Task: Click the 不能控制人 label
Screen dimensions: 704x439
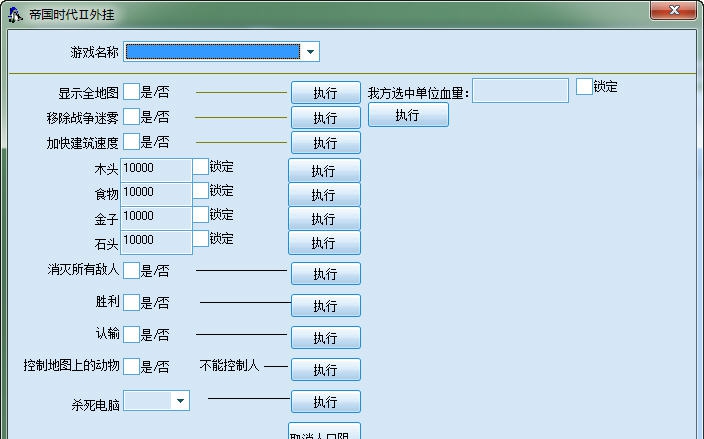Action: [229, 365]
